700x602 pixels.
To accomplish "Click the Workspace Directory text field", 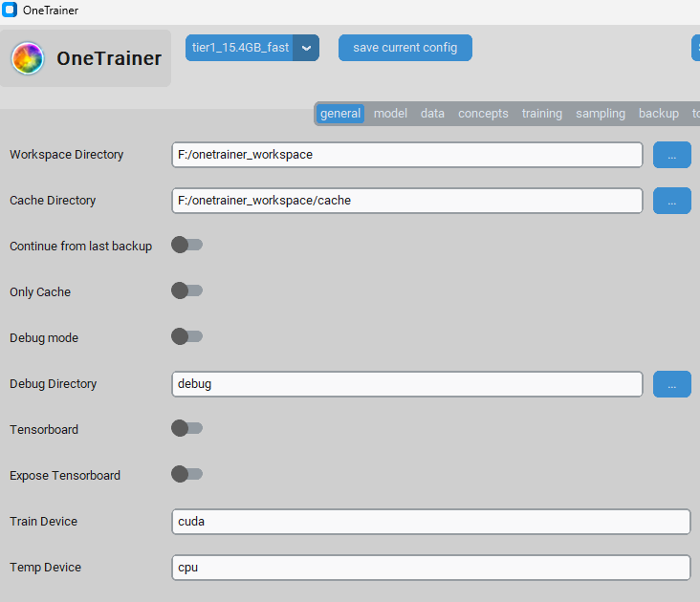I will pos(407,155).
